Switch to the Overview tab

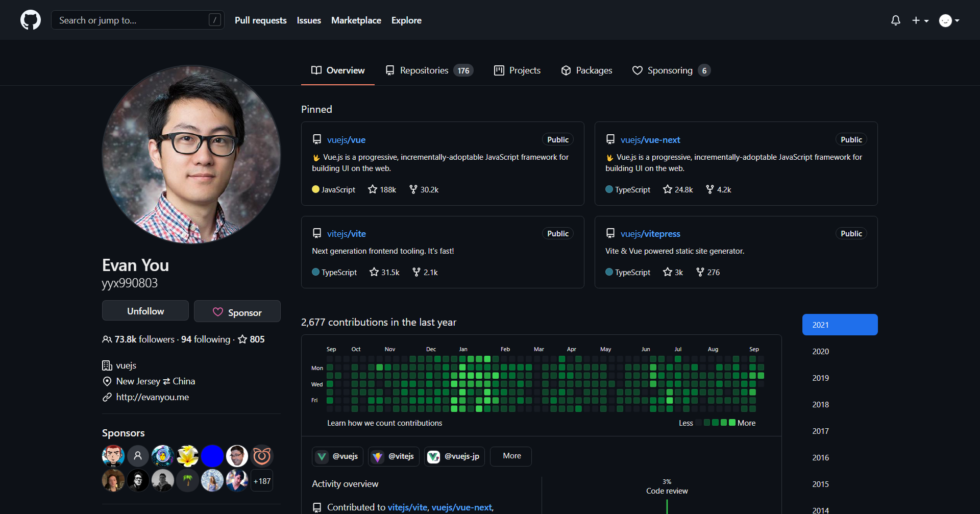click(338, 70)
